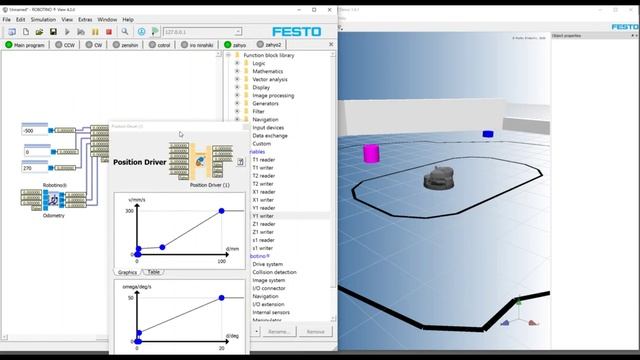
Task: Select the X1 writer variable
Action: (263, 200)
